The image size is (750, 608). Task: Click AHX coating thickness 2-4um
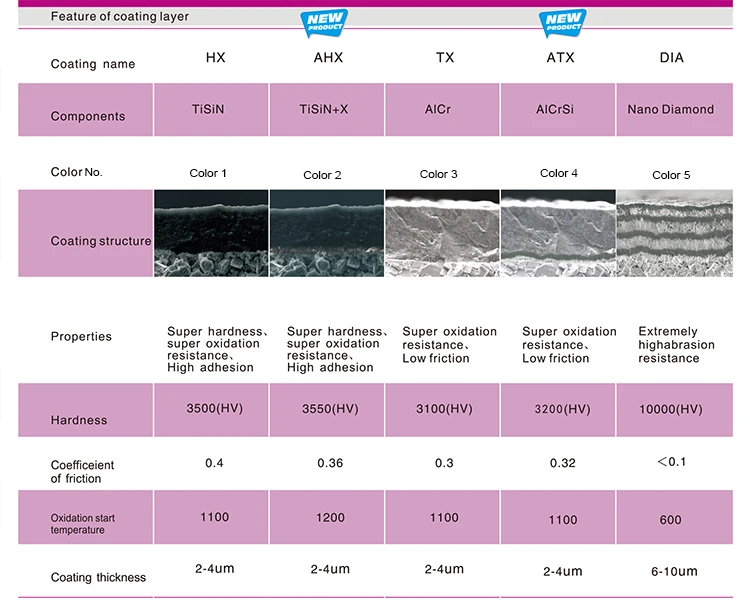(x=330, y=569)
